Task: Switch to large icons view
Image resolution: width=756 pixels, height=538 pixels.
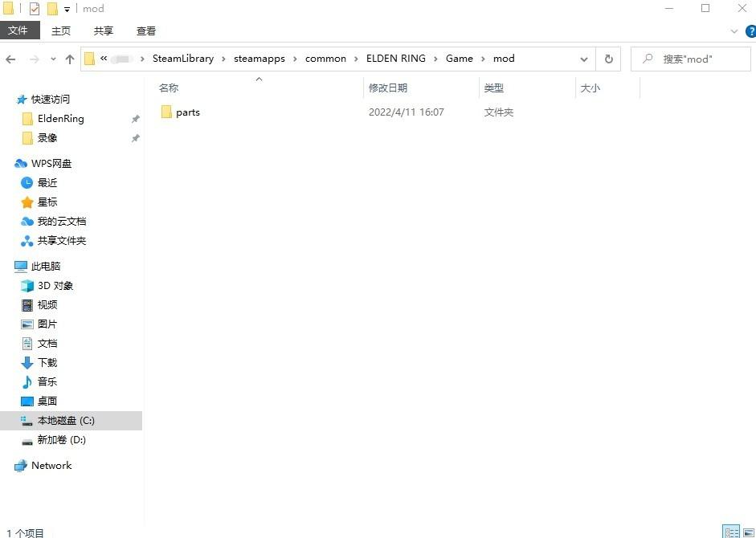Action: 747,532
